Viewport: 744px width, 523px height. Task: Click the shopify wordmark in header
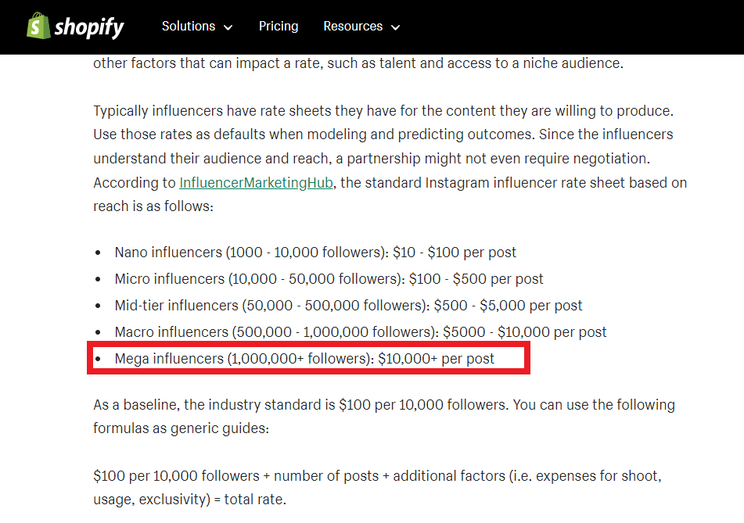pos(89,28)
